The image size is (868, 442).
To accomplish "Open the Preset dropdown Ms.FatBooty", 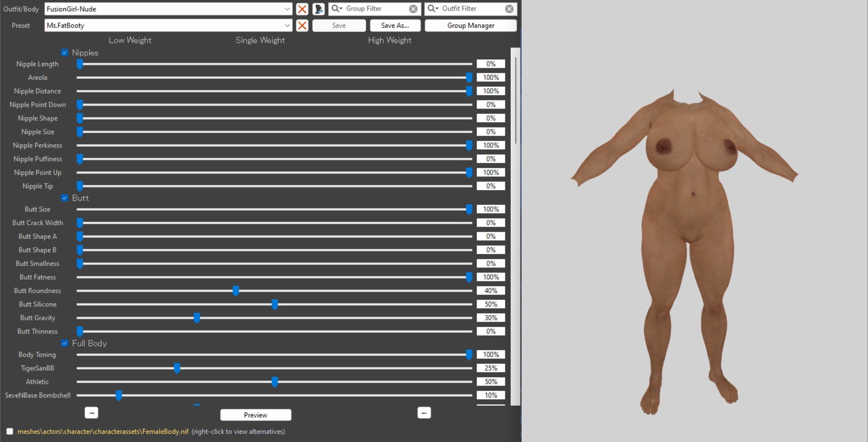I will click(168, 25).
